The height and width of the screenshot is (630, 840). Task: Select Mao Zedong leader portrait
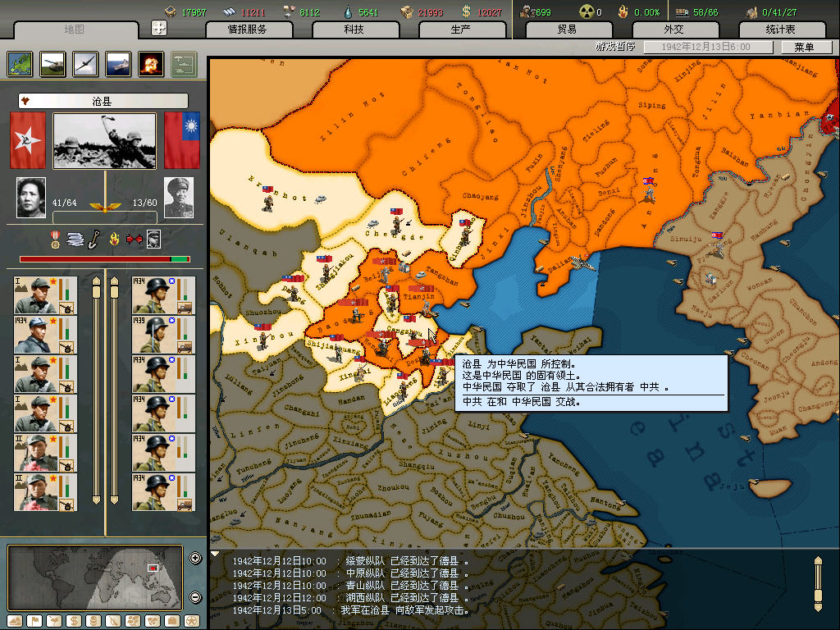point(31,198)
